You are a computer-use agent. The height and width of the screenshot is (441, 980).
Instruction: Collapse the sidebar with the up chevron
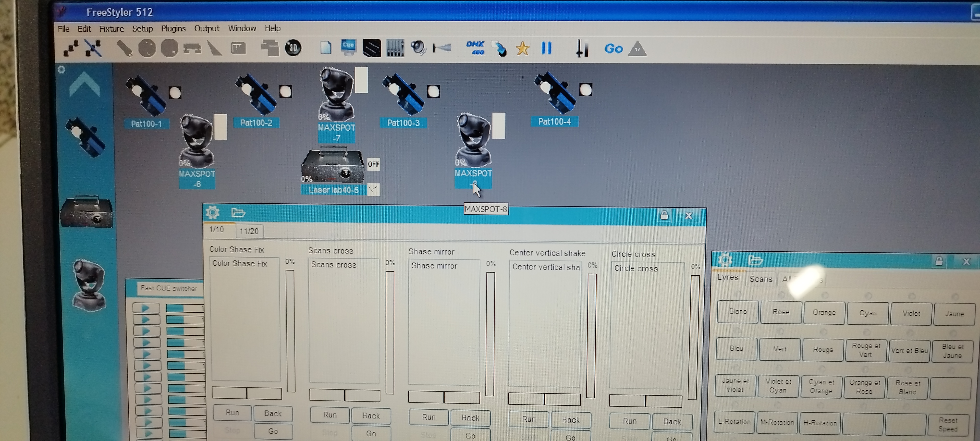(85, 85)
